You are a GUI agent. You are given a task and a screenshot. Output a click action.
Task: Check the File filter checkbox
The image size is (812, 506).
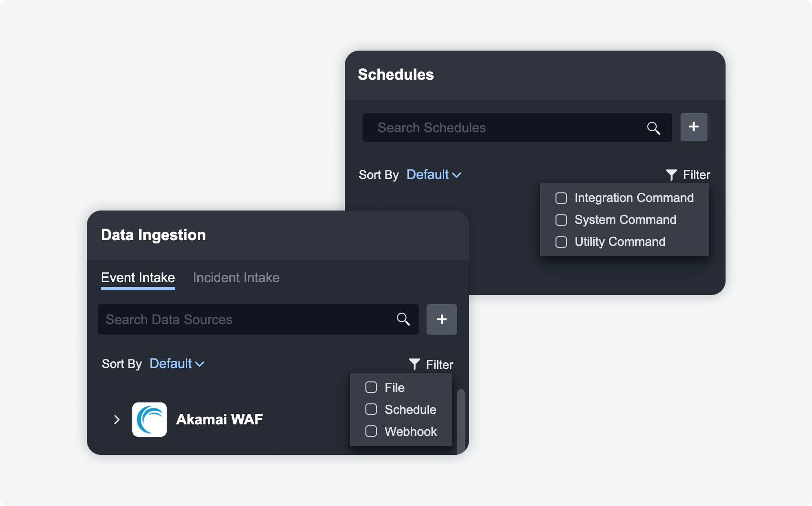371,387
